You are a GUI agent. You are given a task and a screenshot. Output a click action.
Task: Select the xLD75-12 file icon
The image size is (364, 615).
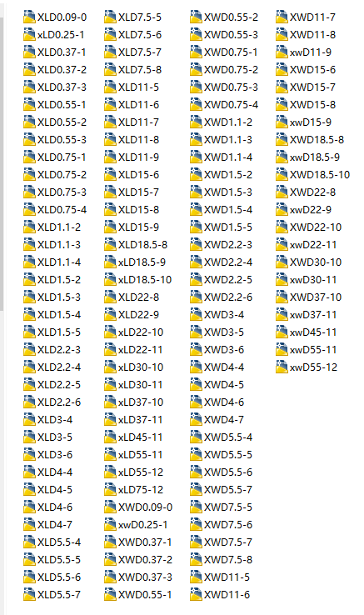[x=110, y=489]
